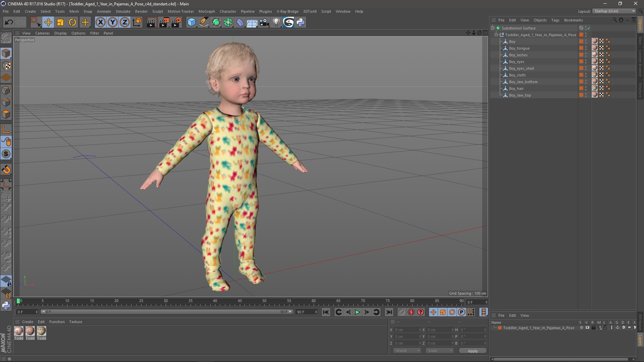Toggle Autokeying button
This screenshot has height=362, width=644.
(x=411, y=312)
